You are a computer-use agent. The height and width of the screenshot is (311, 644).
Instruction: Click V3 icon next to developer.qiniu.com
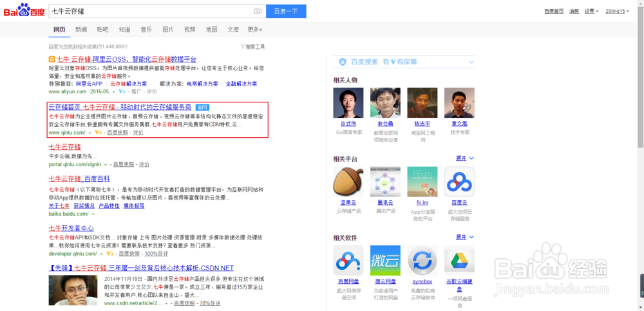[109, 254]
